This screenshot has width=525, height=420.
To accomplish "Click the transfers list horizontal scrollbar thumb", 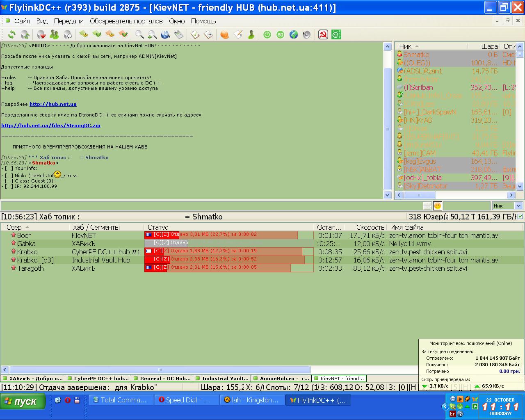I will (160, 370).
